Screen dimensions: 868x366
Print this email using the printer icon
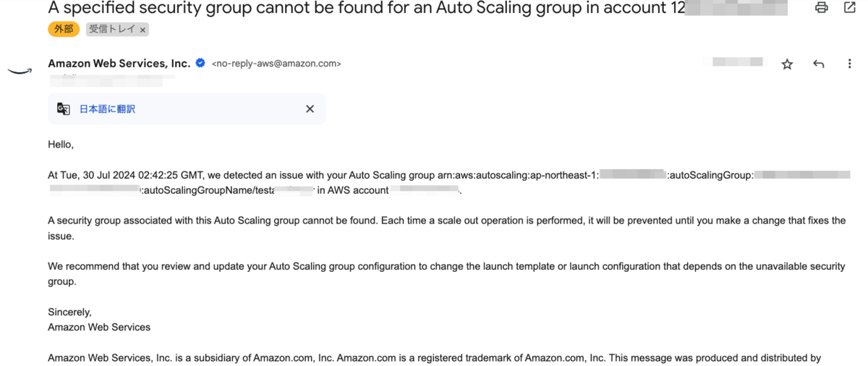(x=821, y=8)
